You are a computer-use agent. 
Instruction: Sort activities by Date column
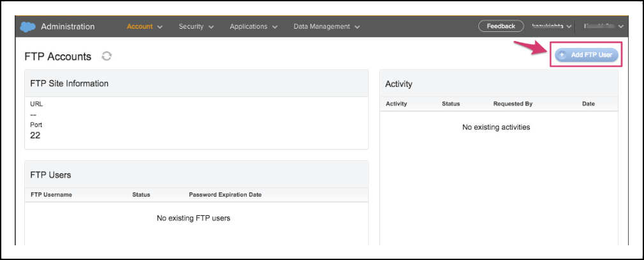pyautogui.click(x=588, y=103)
